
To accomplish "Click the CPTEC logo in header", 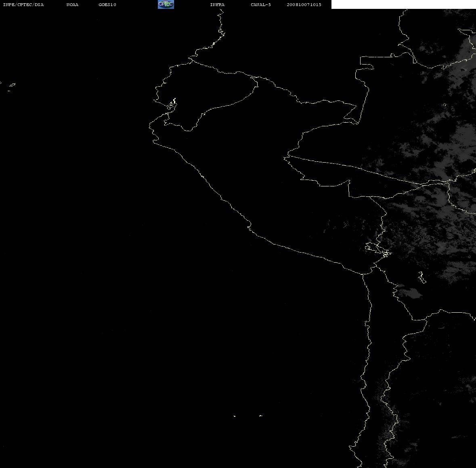I will (x=166, y=4).
